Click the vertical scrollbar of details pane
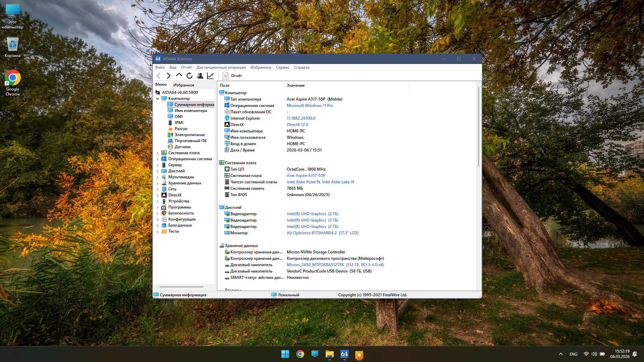Viewport: 644px width, 362px height. pos(479,127)
